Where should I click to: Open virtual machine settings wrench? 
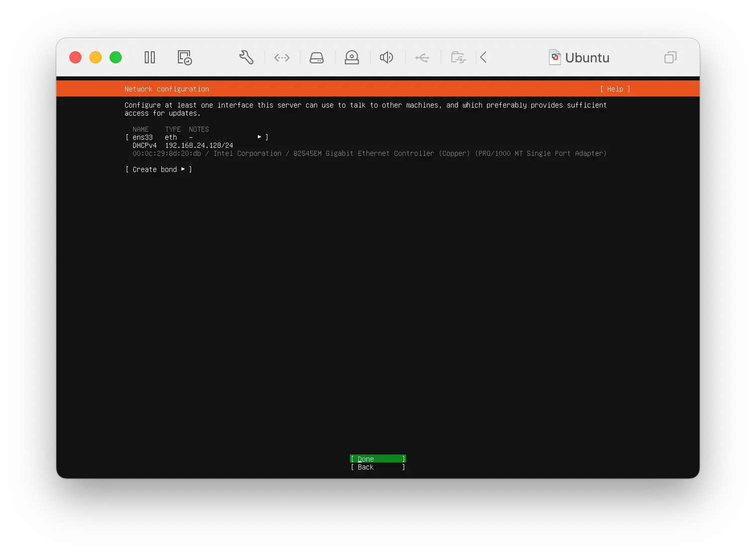(246, 57)
